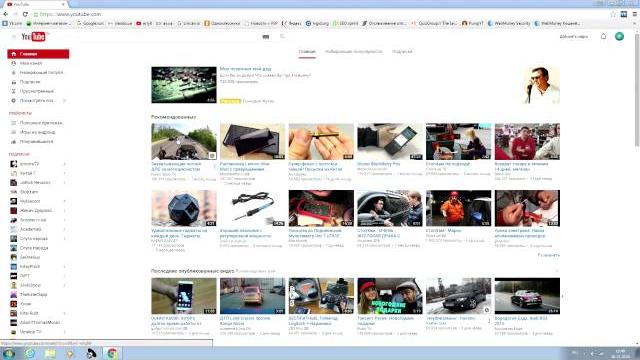Open the two men by car thumbnail
This screenshot has height=360, width=640.
[x=390, y=208]
